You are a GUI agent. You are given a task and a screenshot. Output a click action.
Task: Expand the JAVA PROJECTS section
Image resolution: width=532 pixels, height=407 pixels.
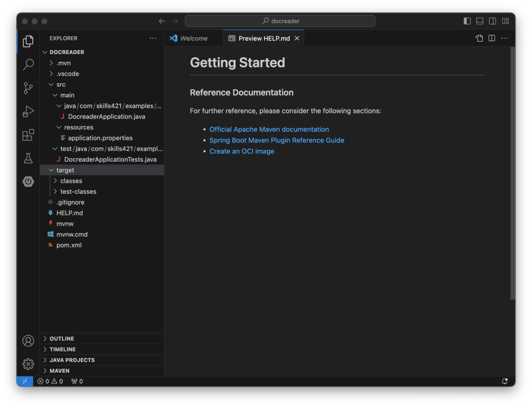[x=72, y=360]
